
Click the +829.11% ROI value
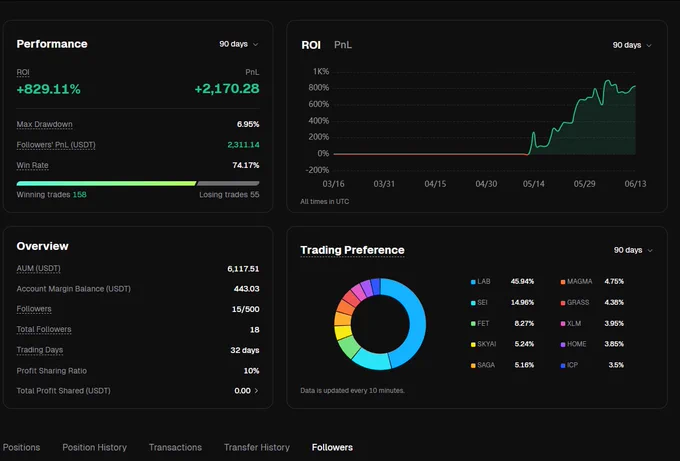click(x=49, y=89)
